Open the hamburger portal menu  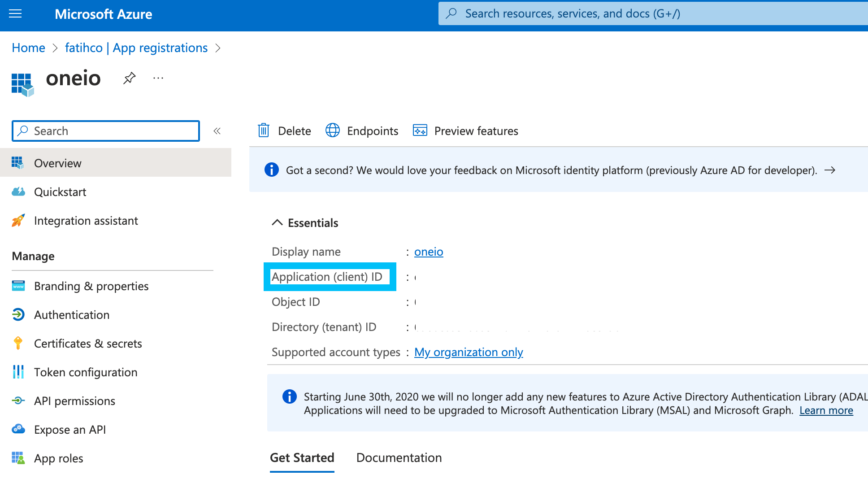coord(15,14)
